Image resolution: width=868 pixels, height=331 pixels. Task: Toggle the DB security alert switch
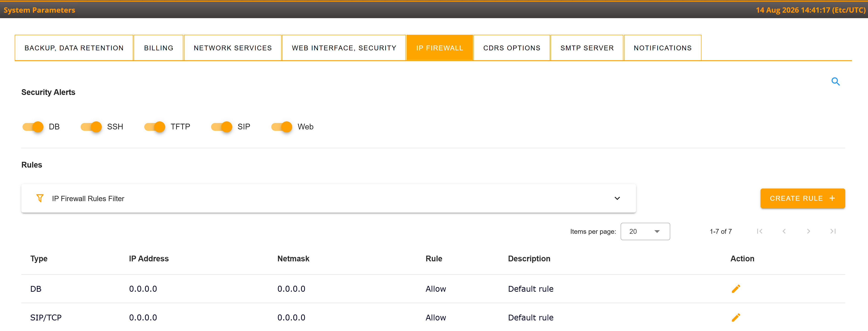[x=33, y=127]
